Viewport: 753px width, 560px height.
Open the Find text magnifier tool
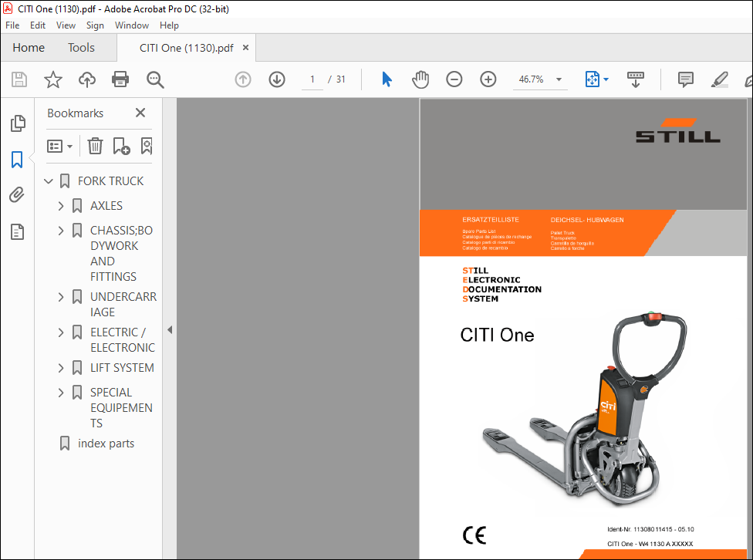click(155, 79)
